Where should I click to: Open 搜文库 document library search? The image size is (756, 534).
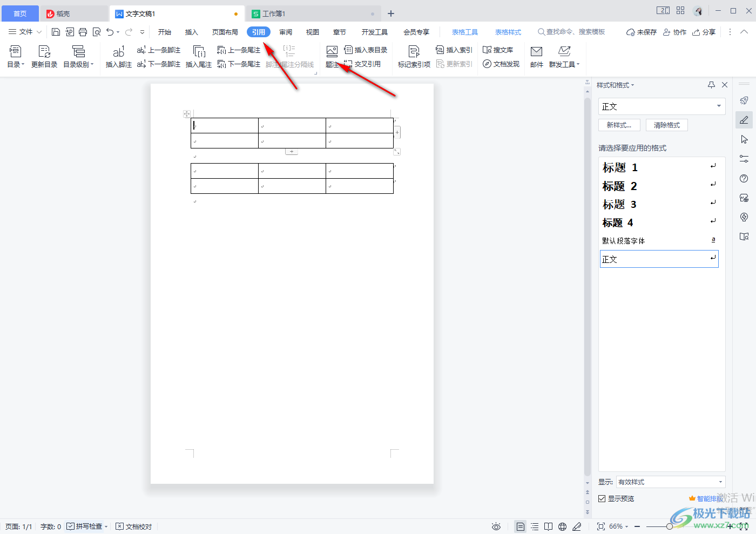click(x=498, y=50)
